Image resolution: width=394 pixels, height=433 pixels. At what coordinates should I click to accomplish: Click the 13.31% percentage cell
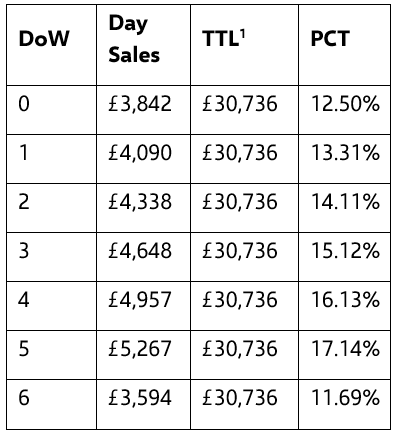coord(344,159)
